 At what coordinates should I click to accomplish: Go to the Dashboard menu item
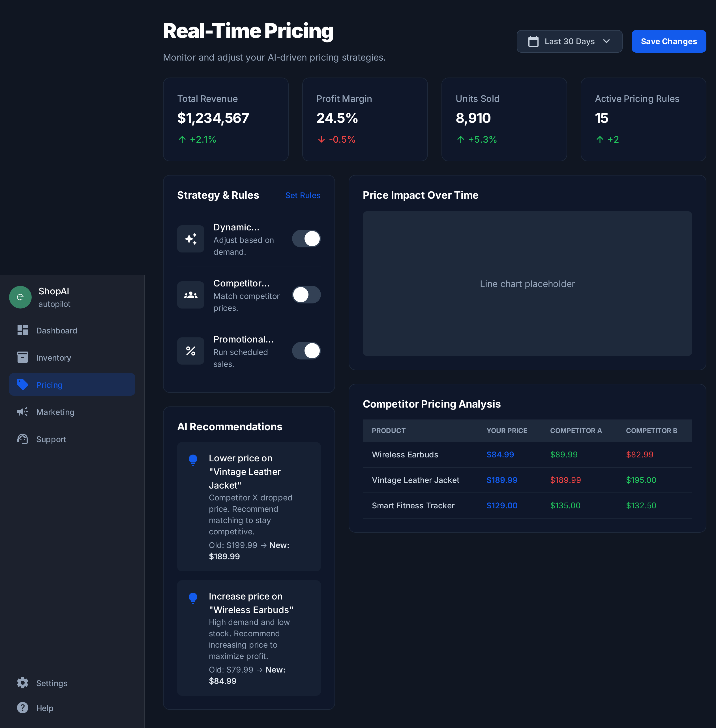coord(56,331)
